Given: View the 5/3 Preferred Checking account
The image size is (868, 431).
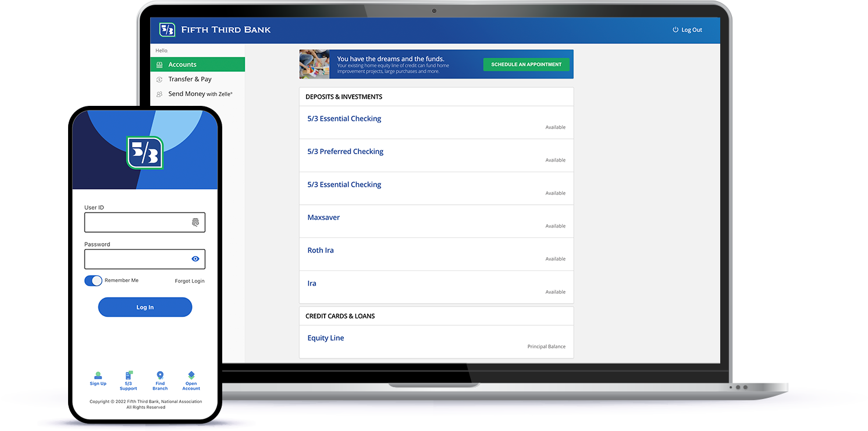Looking at the screenshot, I should (345, 151).
